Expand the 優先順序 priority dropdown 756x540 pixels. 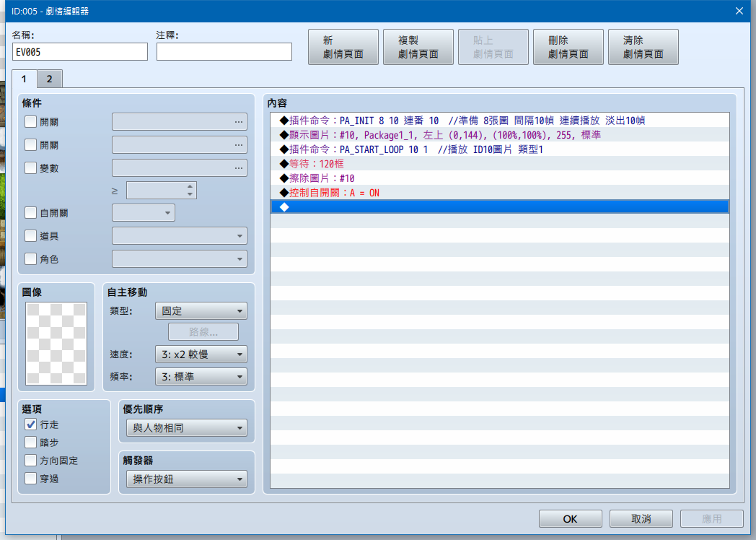coord(187,428)
